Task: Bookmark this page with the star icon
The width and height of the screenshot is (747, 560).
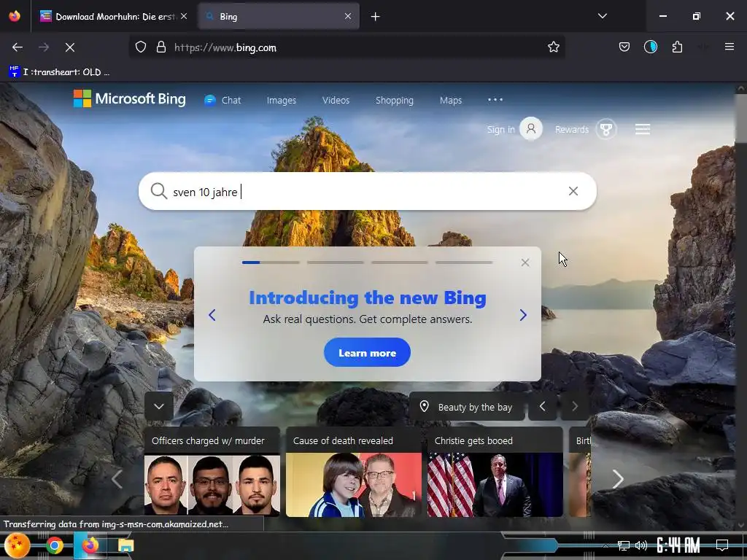Action: coord(553,47)
